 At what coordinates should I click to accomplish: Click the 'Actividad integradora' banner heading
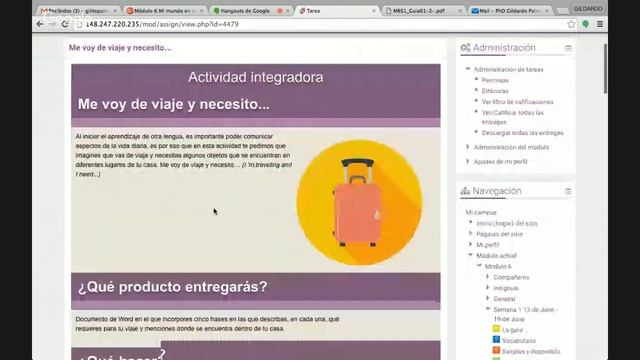coord(256,77)
